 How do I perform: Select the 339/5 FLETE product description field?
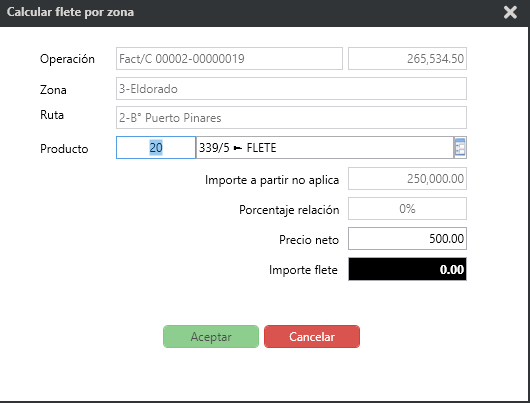click(x=324, y=147)
